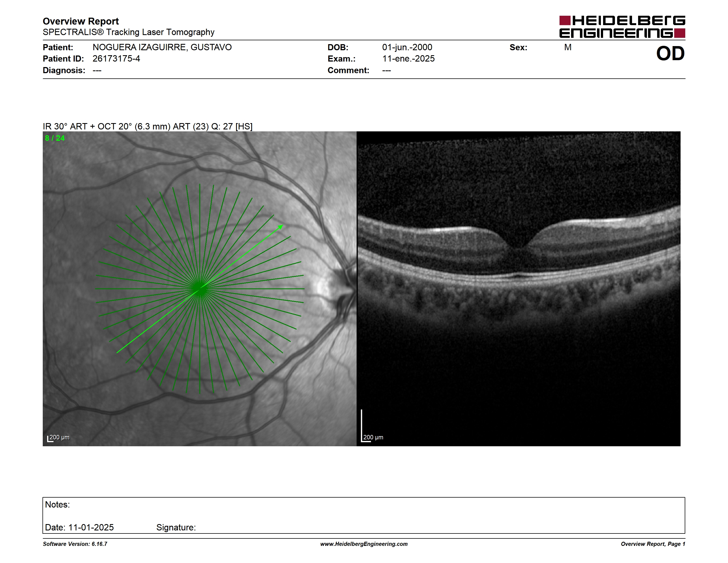Screen dimensions: 728x563
Task: Click the center of radial scan pattern
Action: (x=200, y=289)
